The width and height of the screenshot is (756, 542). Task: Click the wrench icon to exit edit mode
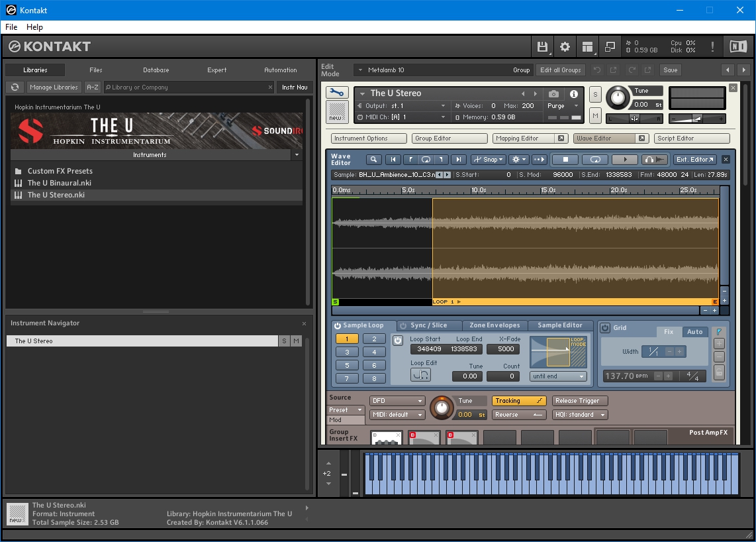tap(337, 93)
